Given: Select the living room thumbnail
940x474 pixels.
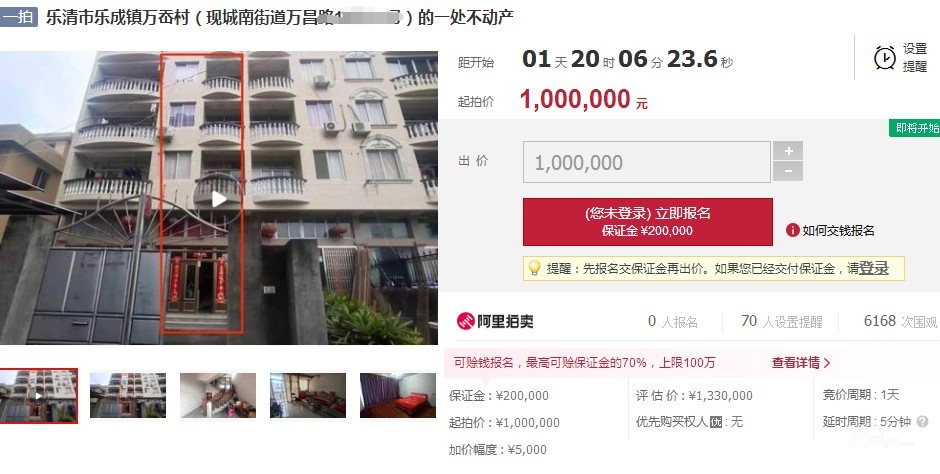Looking at the screenshot, I should pos(308,395).
